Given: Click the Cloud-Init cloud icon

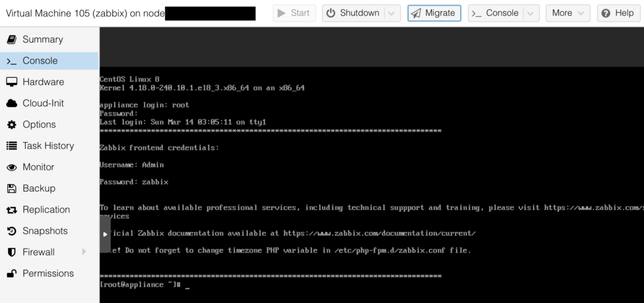Looking at the screenshot, I should [x=11, y=103].
